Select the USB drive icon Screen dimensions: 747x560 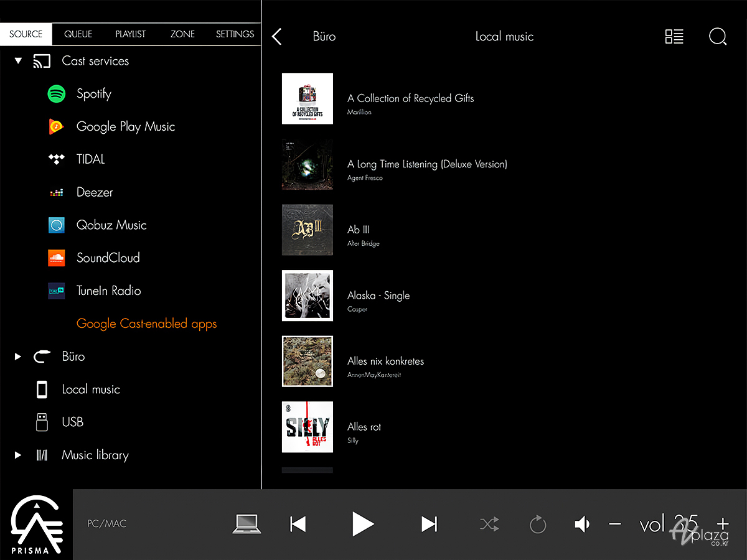pyautogui.click(x=42, y=422)
